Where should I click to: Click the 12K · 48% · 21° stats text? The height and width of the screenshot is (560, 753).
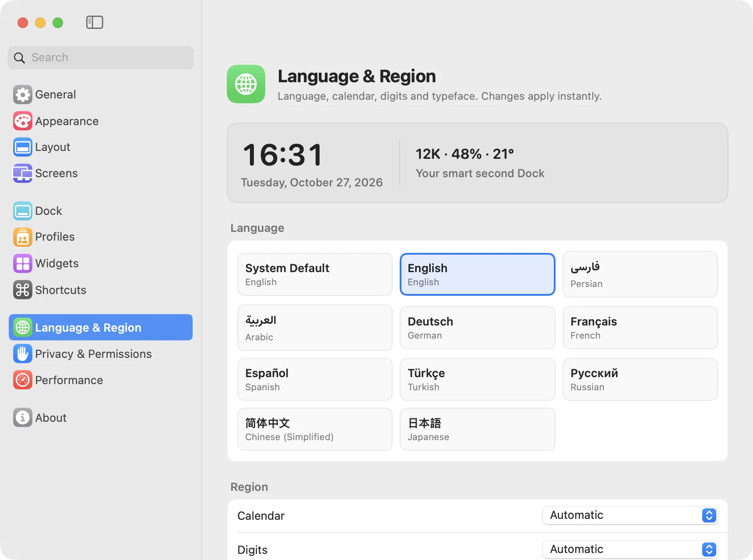(464, 154)
